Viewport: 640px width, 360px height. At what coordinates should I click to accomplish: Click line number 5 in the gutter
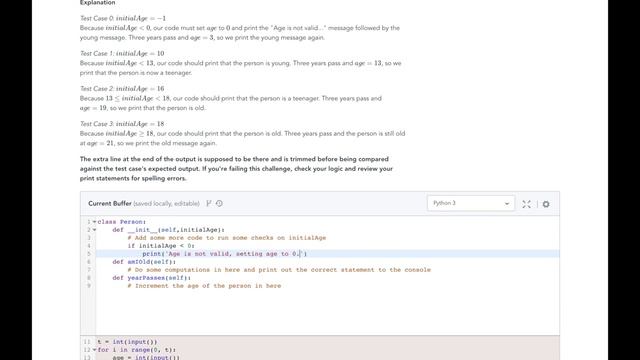(x=89, y=254)
